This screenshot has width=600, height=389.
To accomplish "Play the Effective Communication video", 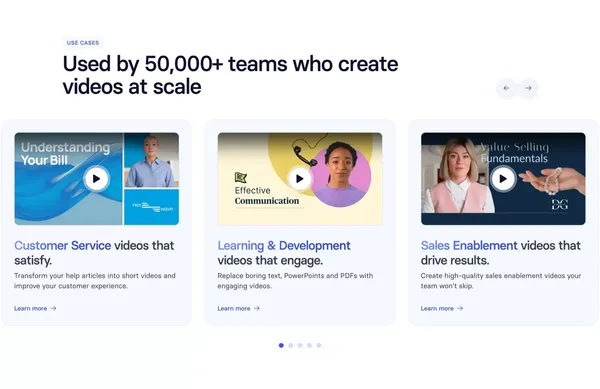I will coord(300,179).
